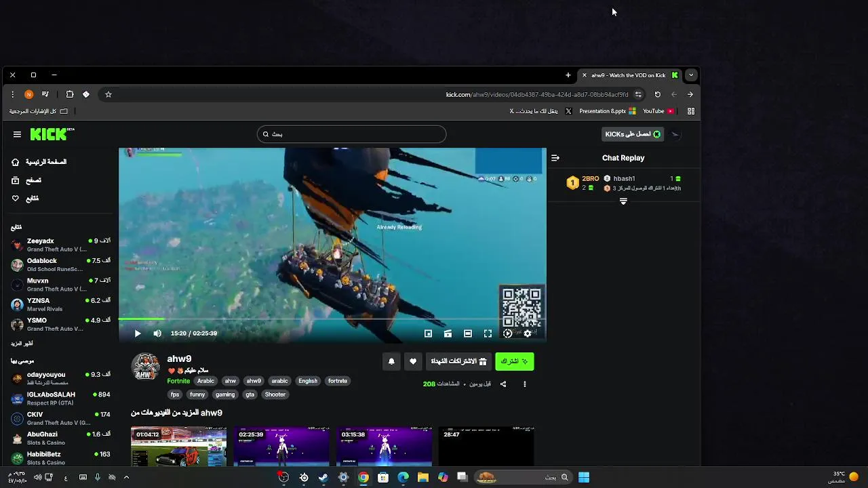Screen dimensions: 868x488
Task: Share the video via share icon
Action: (x=503, y=384)
